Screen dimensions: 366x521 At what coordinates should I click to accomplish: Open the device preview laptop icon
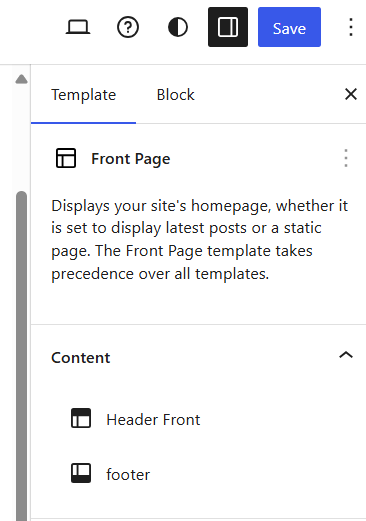pyautogui.click(x=78, y=27)
